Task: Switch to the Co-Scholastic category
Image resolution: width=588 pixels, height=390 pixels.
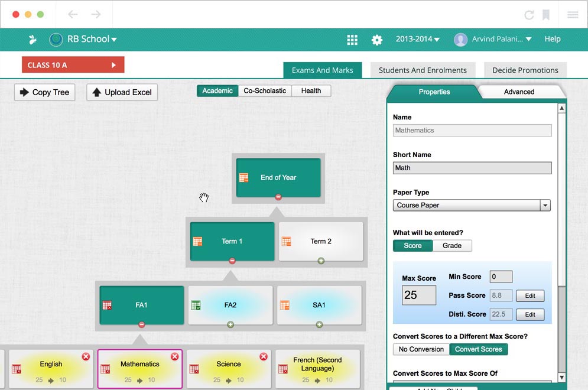Action: [x=265, y=91]
